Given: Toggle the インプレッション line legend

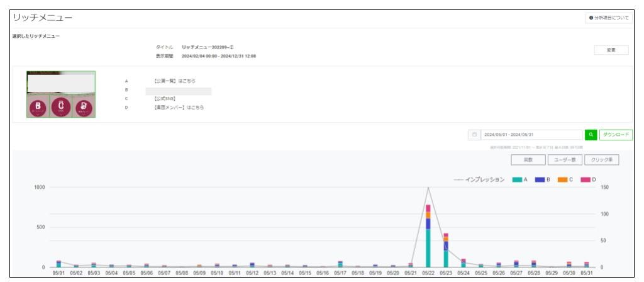Looking at the screenshot, I should (479, 179).
